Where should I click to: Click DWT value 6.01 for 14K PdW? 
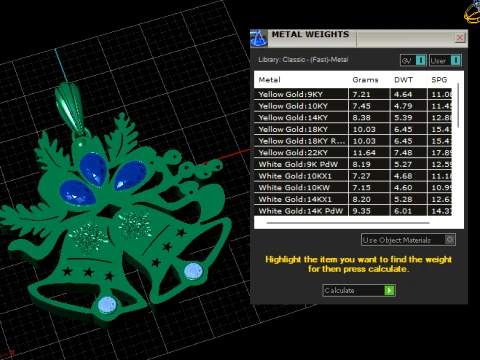[403, 211]
